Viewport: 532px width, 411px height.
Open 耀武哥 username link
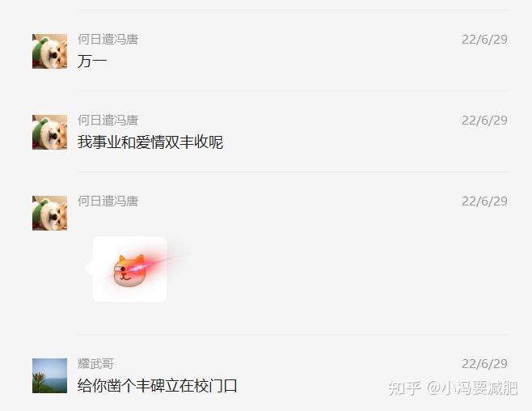pos(95,364)
